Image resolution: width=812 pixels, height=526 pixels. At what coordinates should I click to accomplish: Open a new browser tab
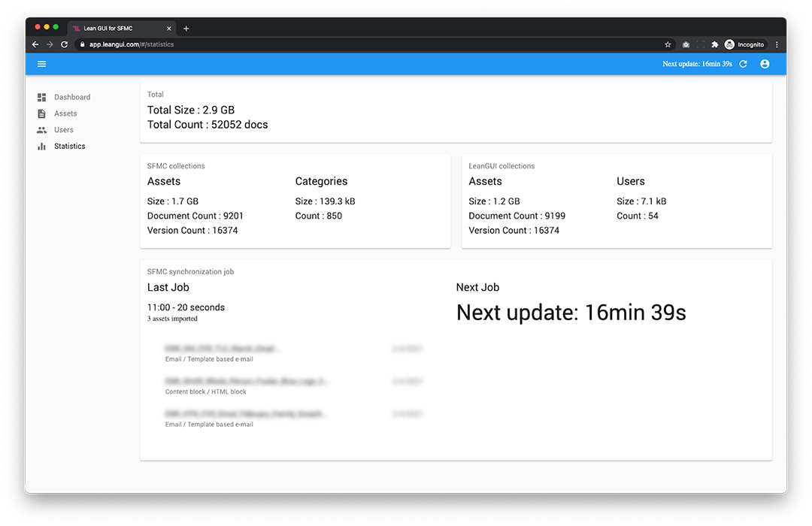point(186,29)
